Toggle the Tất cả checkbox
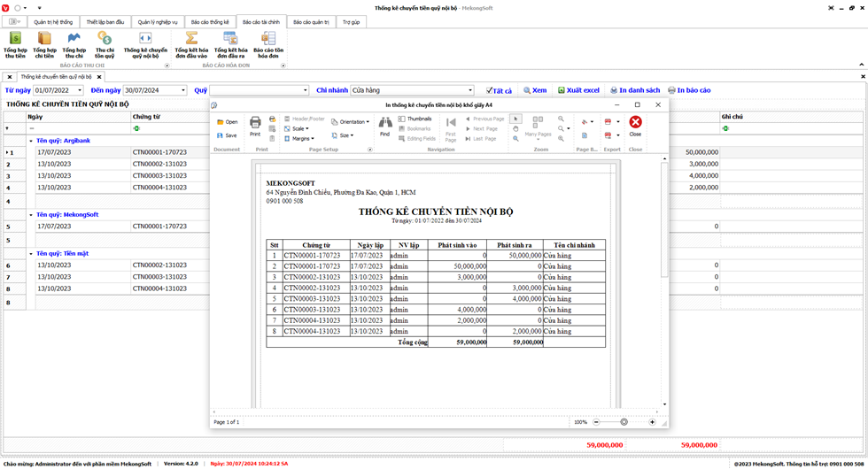Image resolution: width=868 pixels, height=469 pixels. (x=489, y=90)
